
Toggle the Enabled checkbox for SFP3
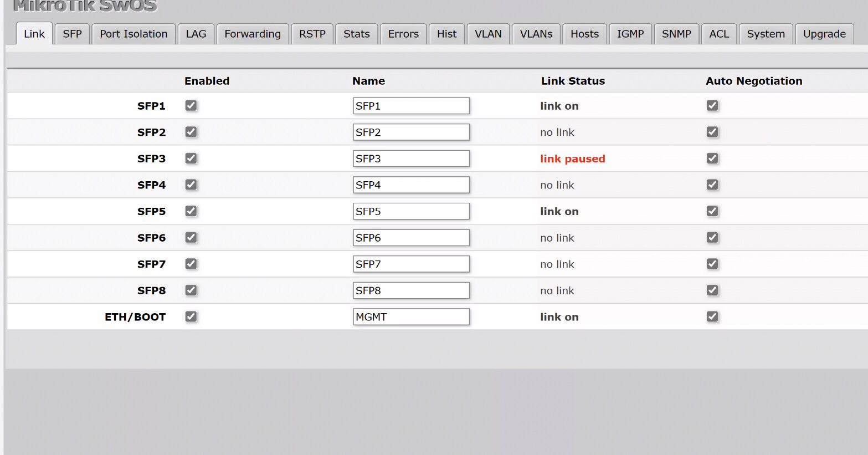pos(191,159)
